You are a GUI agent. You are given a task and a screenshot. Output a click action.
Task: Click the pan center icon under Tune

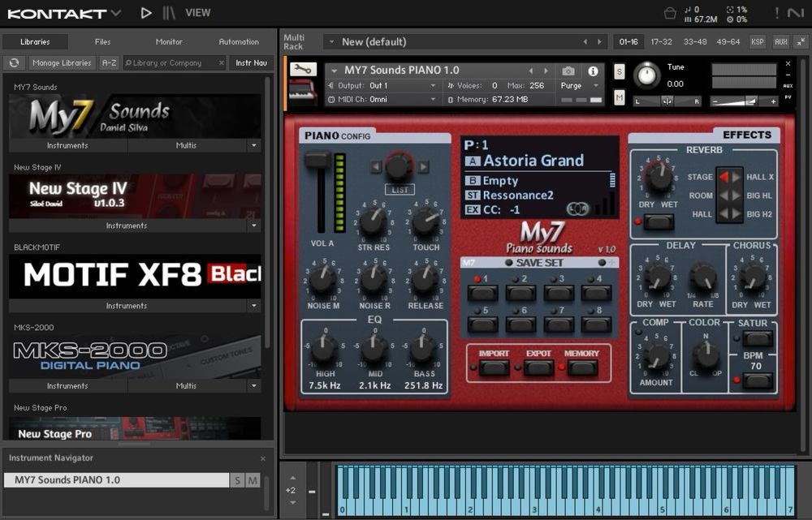tap(667, 101)
